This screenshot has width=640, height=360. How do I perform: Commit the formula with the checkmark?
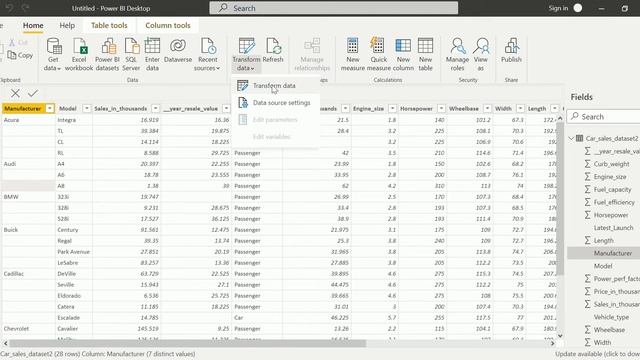(x=33, y=93)
